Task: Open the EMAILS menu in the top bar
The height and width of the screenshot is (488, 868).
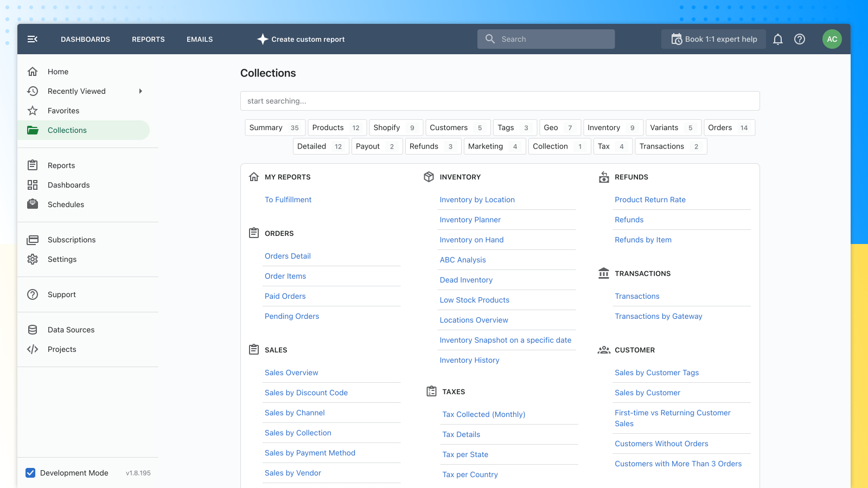Action: [200, 39]
